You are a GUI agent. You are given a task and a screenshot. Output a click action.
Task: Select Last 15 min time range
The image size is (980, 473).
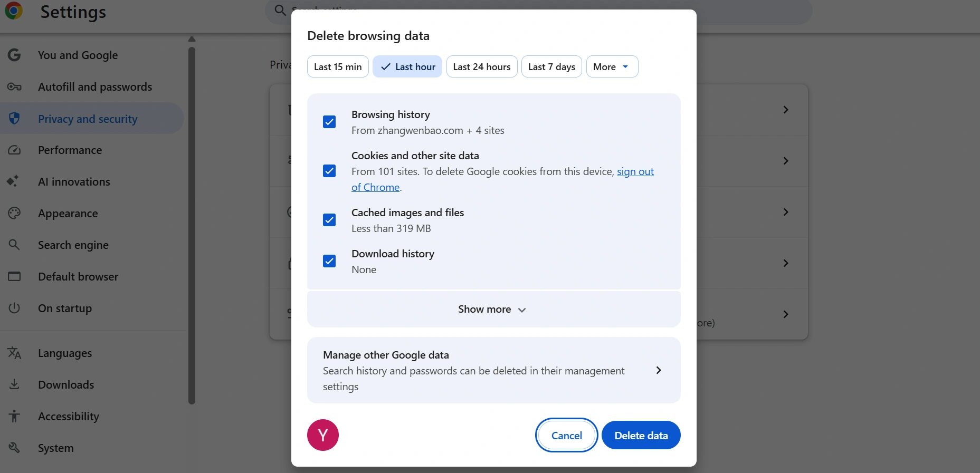[x=338, y=66]
